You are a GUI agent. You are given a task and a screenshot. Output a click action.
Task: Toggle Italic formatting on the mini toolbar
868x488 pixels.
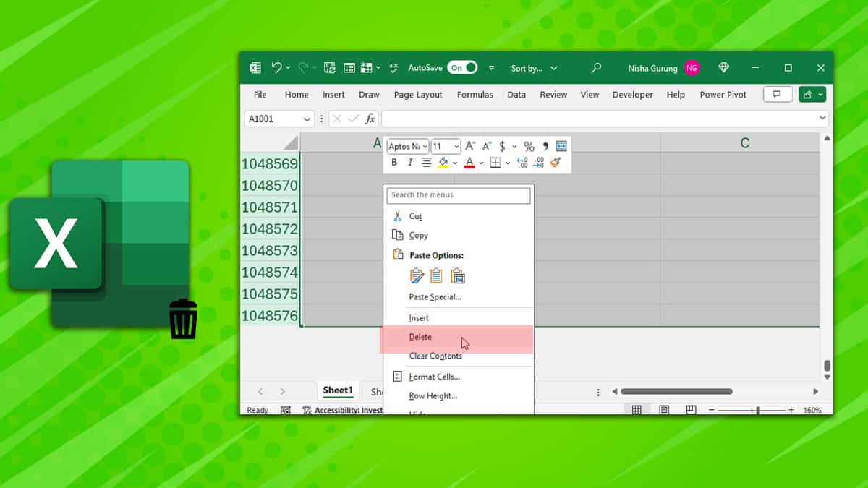[x=410, y=162]
